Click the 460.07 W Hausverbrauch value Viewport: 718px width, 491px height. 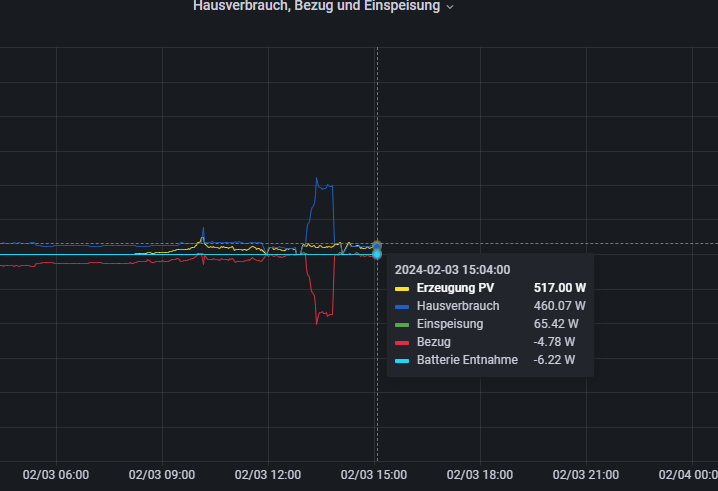559,306
